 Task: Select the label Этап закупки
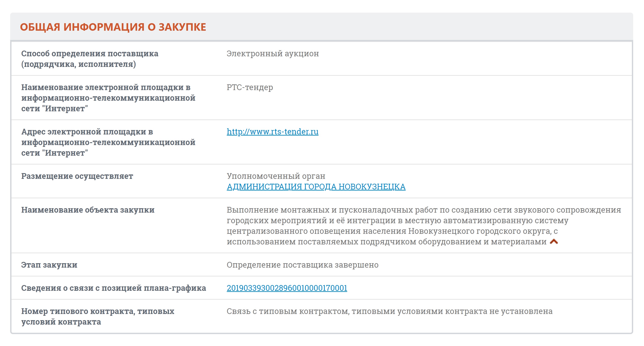click(x=49, y=265)
